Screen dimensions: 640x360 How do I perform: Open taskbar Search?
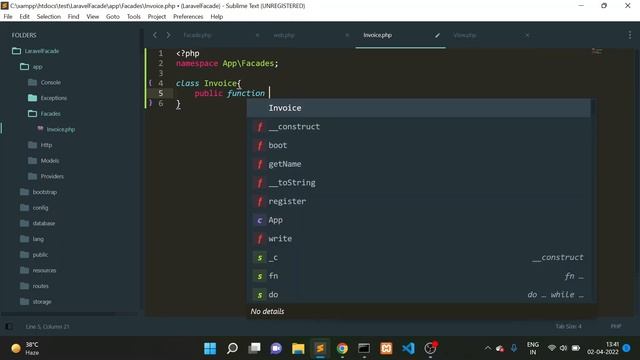(232, 348)
